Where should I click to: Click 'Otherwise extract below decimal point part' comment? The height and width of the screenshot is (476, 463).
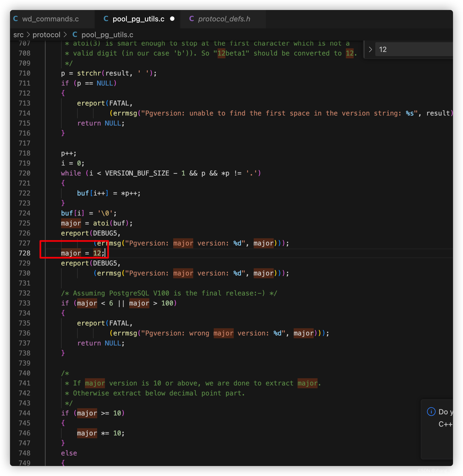coord(159,393)
